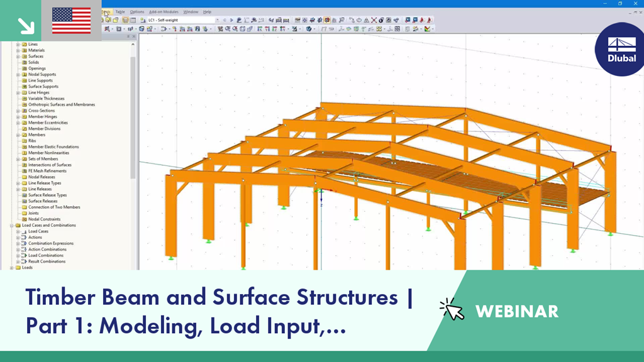Click the Openings folder icon
The width and height of the screenshot is (644, 362).
point(25,69)
